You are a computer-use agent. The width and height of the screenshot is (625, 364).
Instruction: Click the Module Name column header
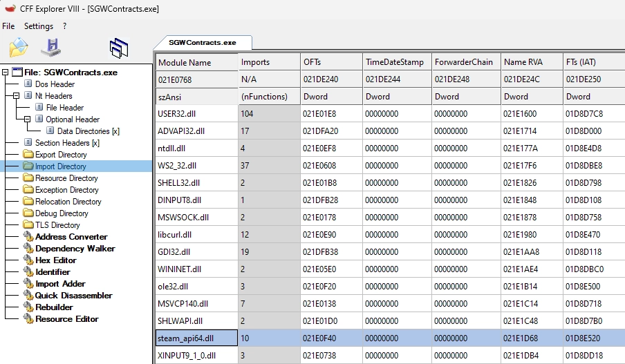click(x=197, y=62)
